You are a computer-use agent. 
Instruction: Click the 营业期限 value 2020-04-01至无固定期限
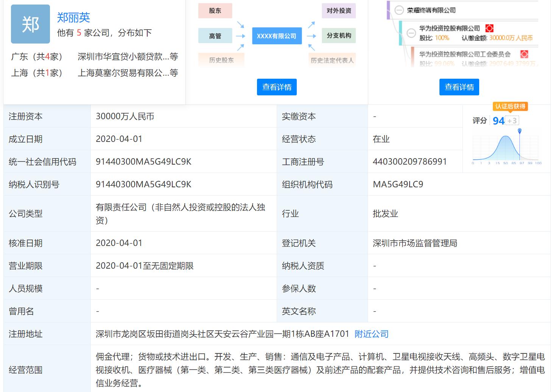pyautogui.click(x=145, y=266)
